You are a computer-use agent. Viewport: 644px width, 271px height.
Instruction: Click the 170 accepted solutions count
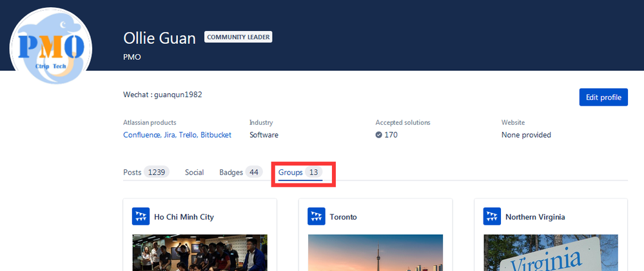(391, 135)
